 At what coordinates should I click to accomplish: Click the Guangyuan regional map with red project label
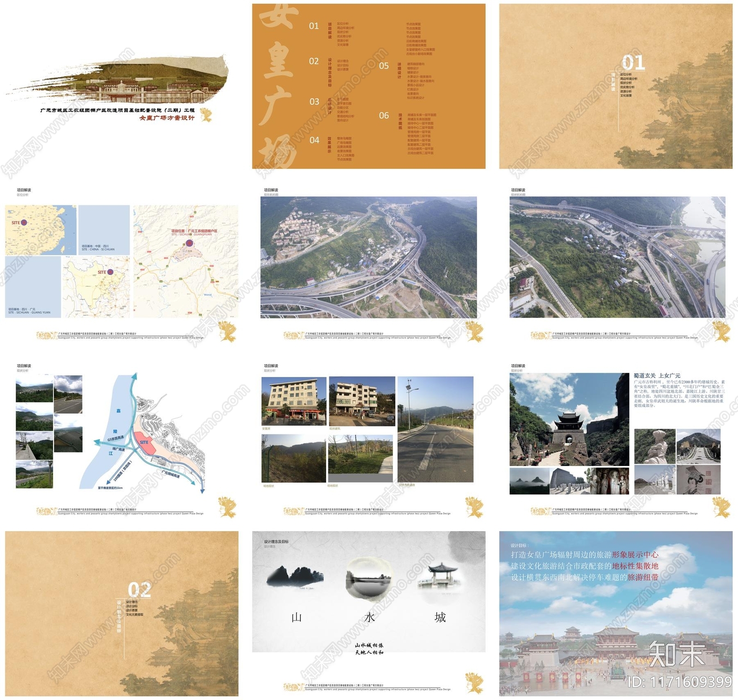pos(186,261)
